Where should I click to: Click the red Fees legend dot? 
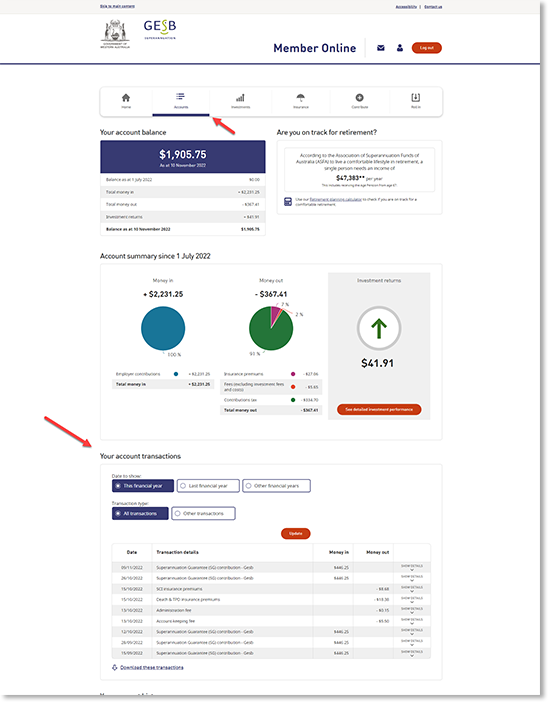pos(294,388)
